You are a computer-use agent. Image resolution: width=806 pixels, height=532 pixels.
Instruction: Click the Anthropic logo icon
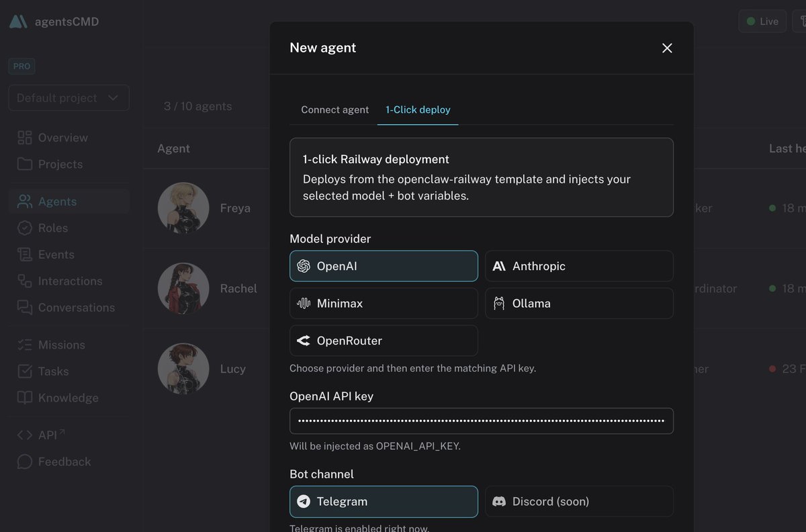(x=499, y=266)
